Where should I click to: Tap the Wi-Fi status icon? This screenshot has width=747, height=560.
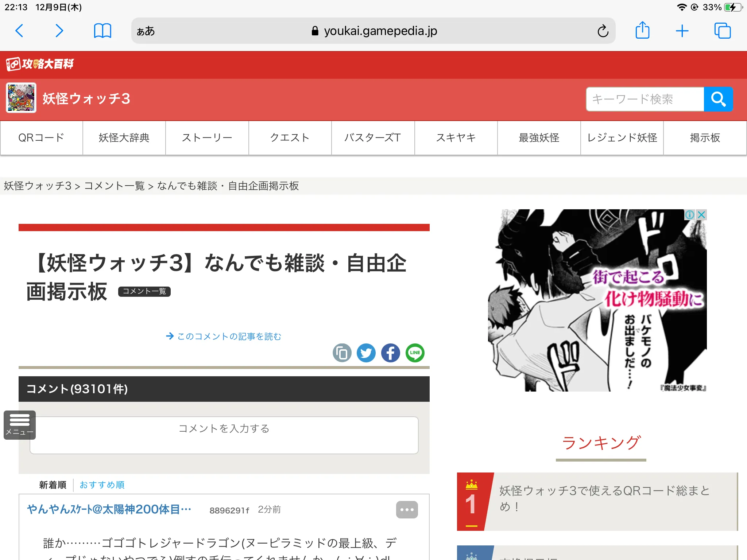pos(681,7)
